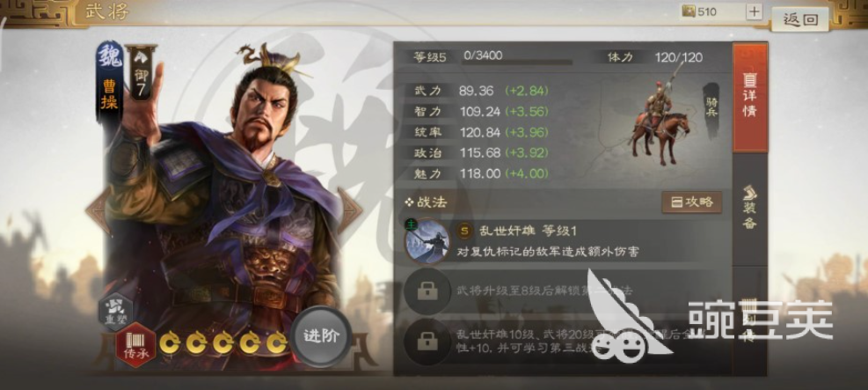Go to next general with right arrow

(x=350, y=211)
